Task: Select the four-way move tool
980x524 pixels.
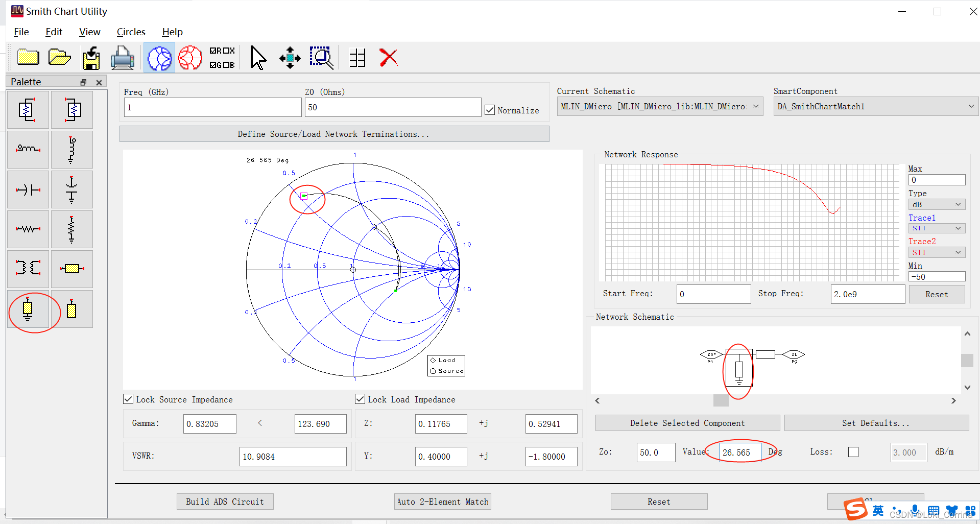Action: [x=290, y=58]
